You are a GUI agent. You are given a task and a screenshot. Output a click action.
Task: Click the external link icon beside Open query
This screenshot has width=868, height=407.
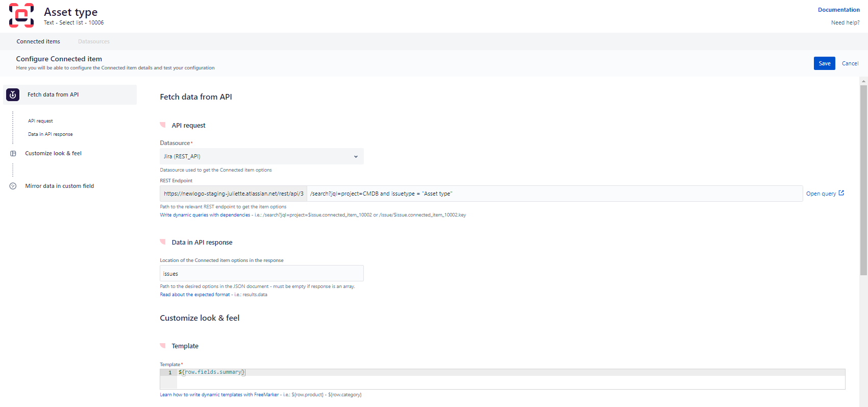[841, 193]
